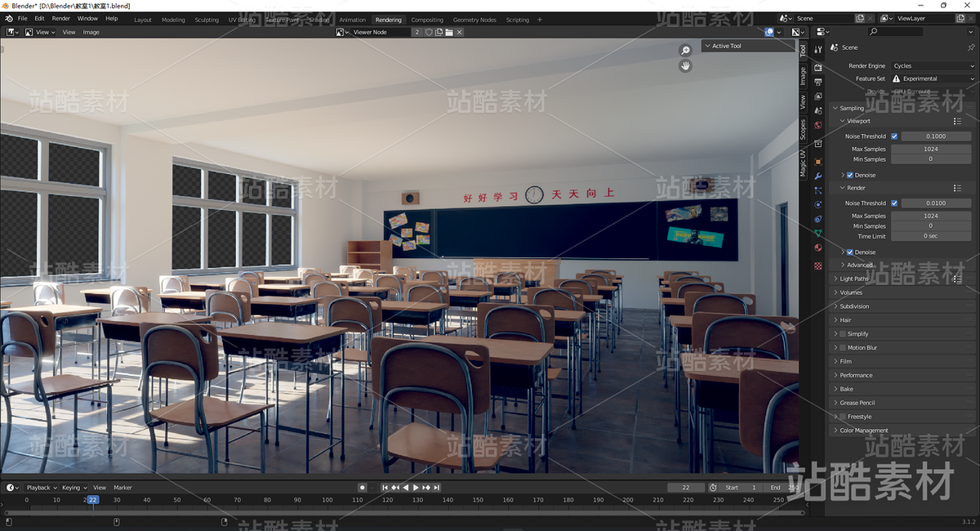Screen dimensions: 980x531
Task: Open the Tool properties tab icon
Action: pos(818,50)
